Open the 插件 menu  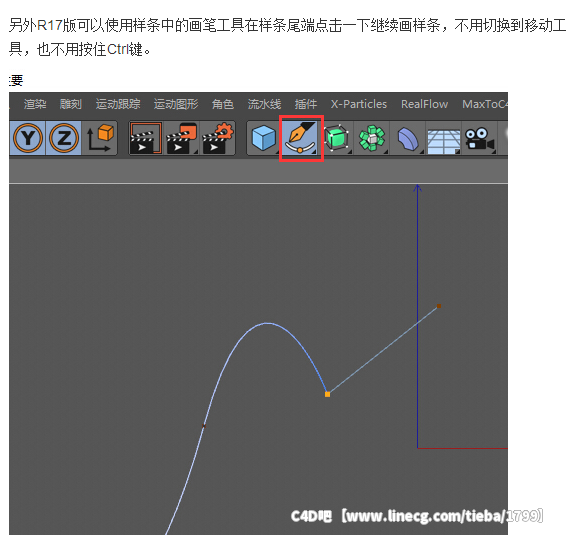point(305,104)
